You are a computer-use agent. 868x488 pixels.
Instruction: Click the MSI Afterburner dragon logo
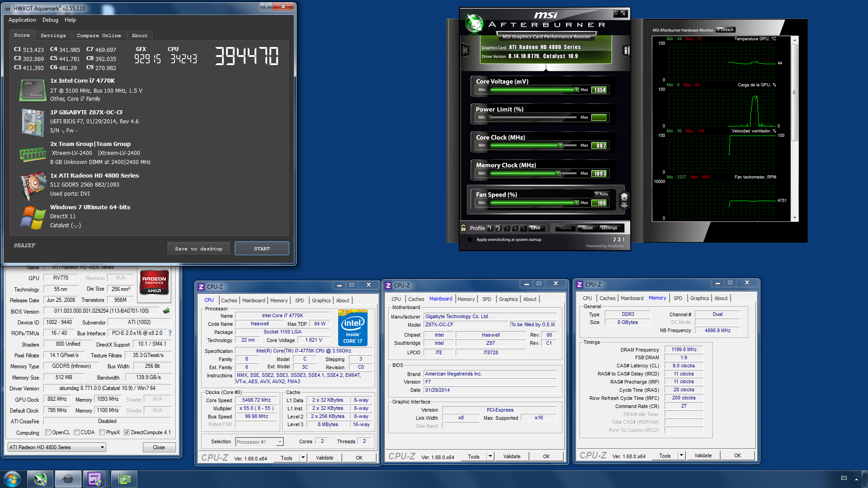point(474,23)
